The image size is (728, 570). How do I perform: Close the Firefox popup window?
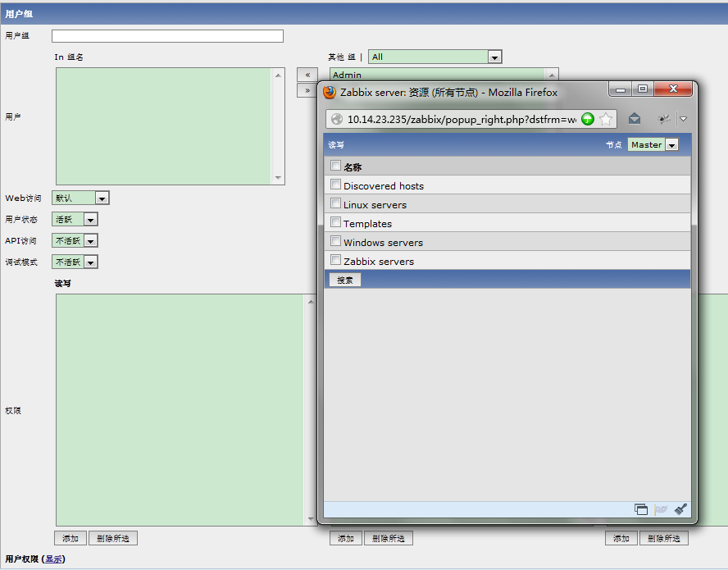tap(673, 89)
